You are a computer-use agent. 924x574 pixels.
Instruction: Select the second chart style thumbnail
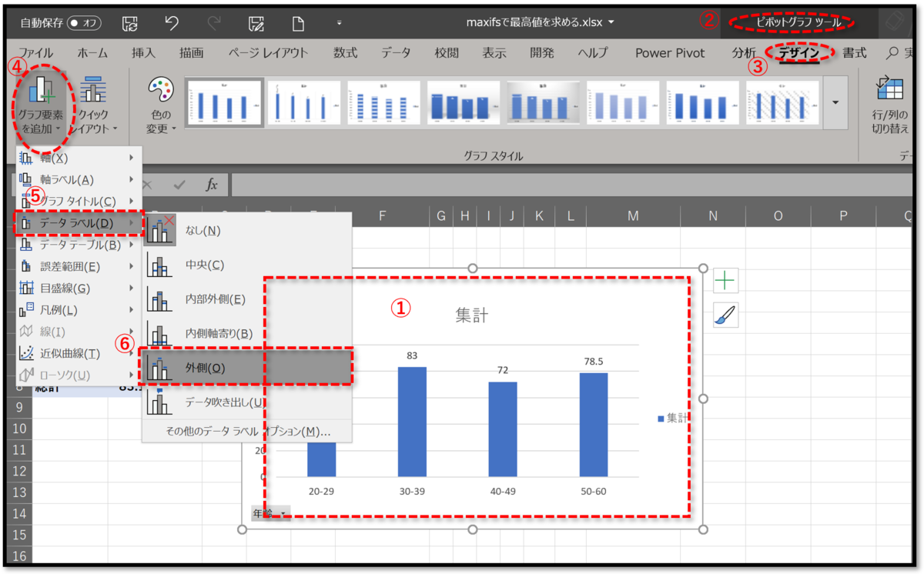(x=303, y=103)
